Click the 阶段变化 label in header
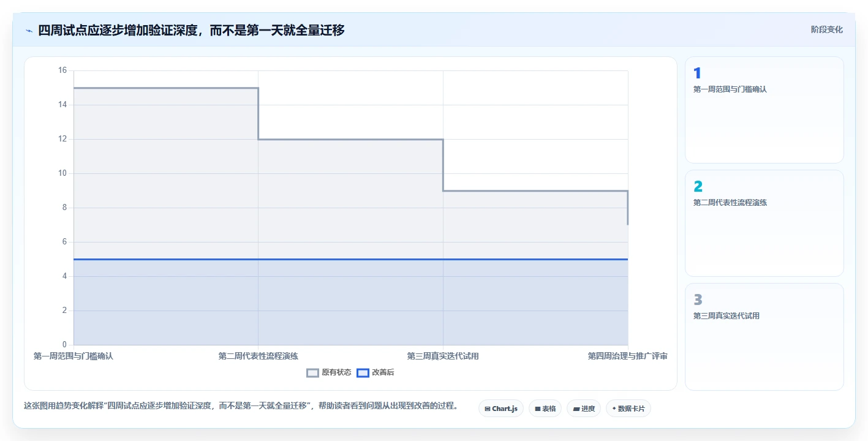Image resolution: width=868 pixels, height=441 pixels. [x=827, y=29]
